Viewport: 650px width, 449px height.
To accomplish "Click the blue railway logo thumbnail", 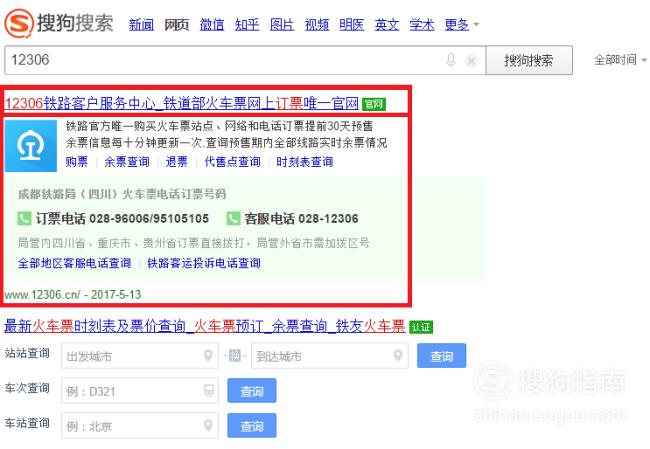I will (31, 146).
